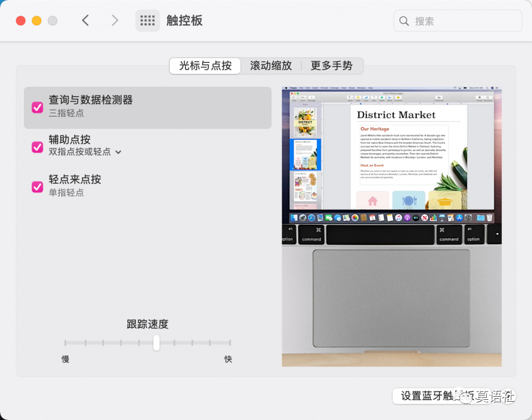
Task: Expand 双指点按或轻点 dropdown
Action: tap(85, 152)
